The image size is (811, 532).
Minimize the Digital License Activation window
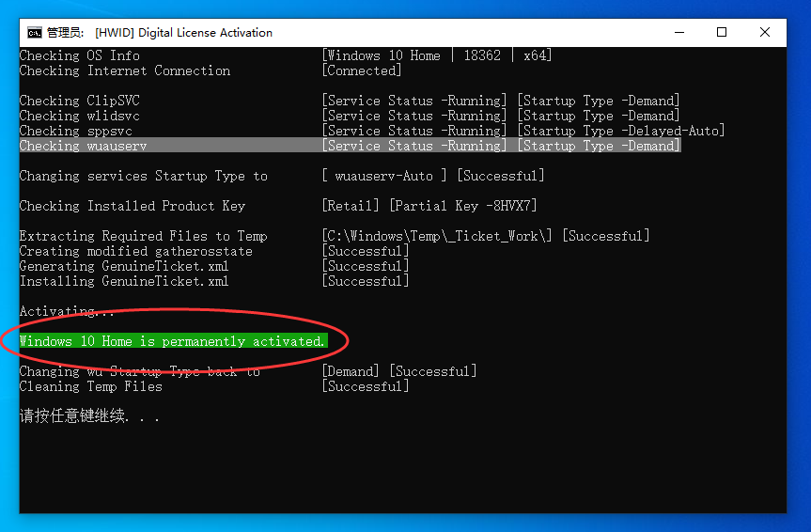click(x=679, y=33)
